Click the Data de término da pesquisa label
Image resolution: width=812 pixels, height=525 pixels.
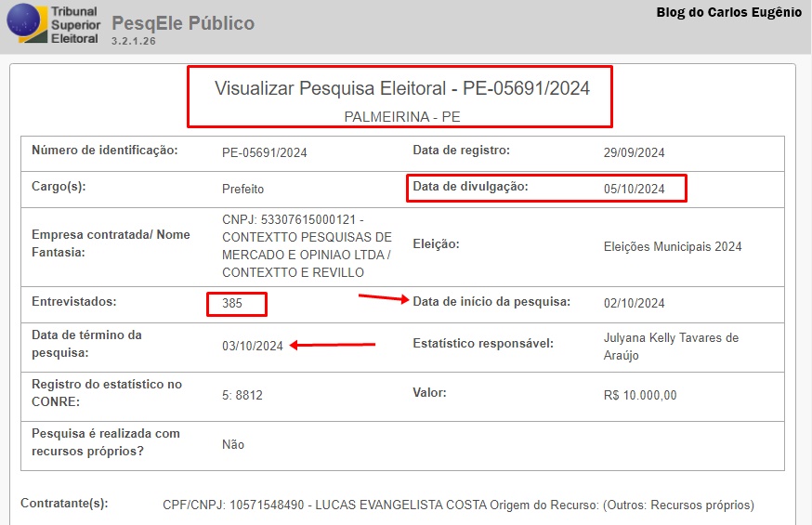(x=86, y=344)
